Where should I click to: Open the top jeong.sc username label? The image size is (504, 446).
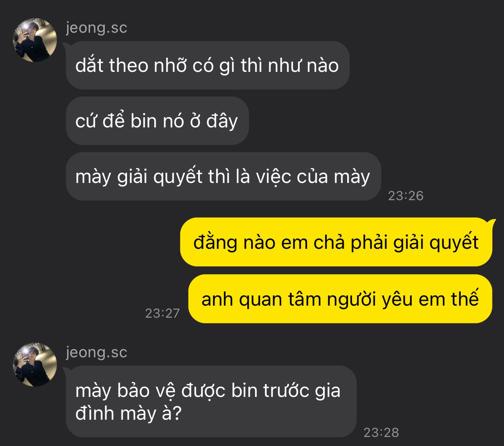point(97,28)
